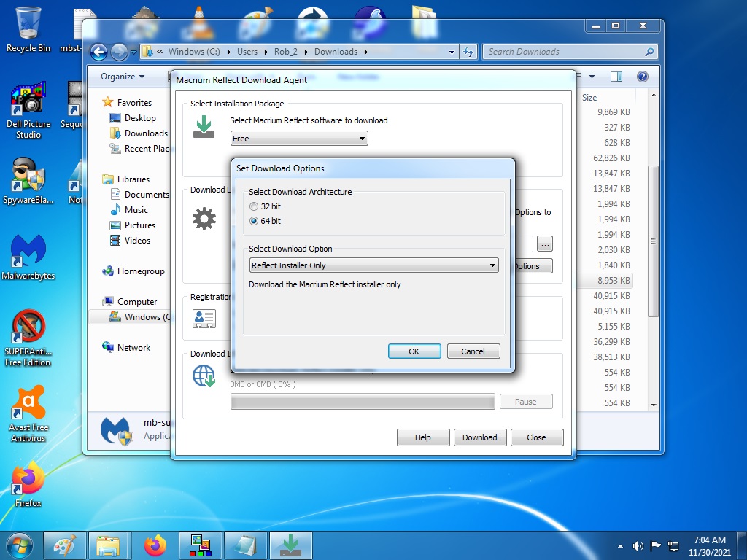Image resolution: width=747 pixels, height=560 pixels.
Task: Click Rob_2 in the address breadcrumb
Action: (286, 52)
